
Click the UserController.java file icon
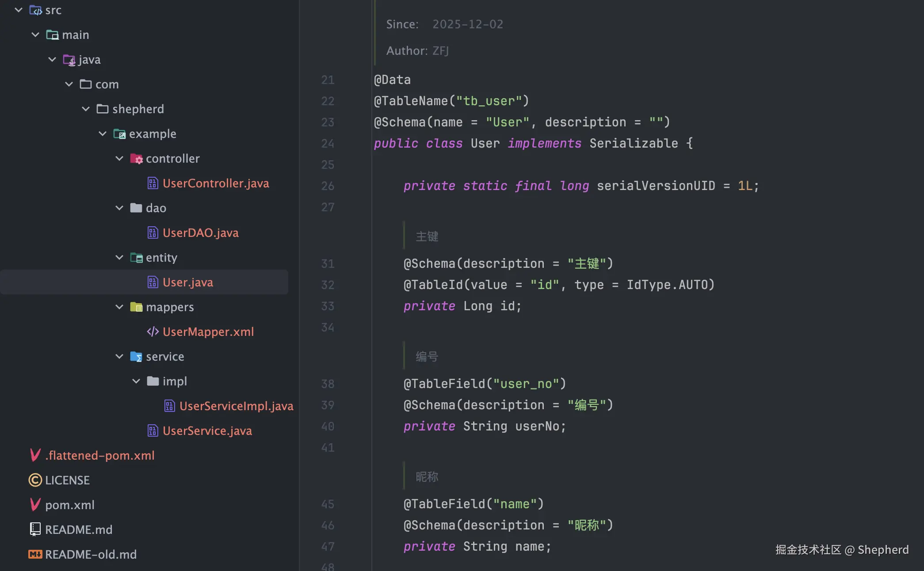(153, 183)
